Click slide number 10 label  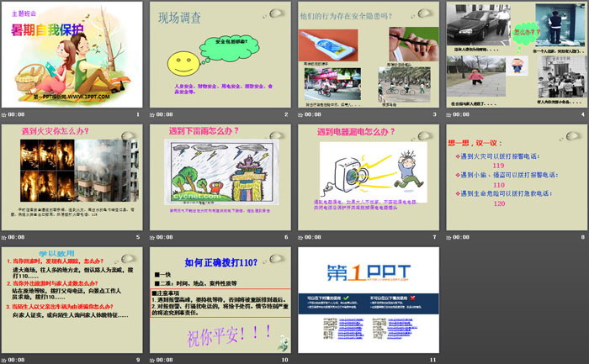(284, 360)
